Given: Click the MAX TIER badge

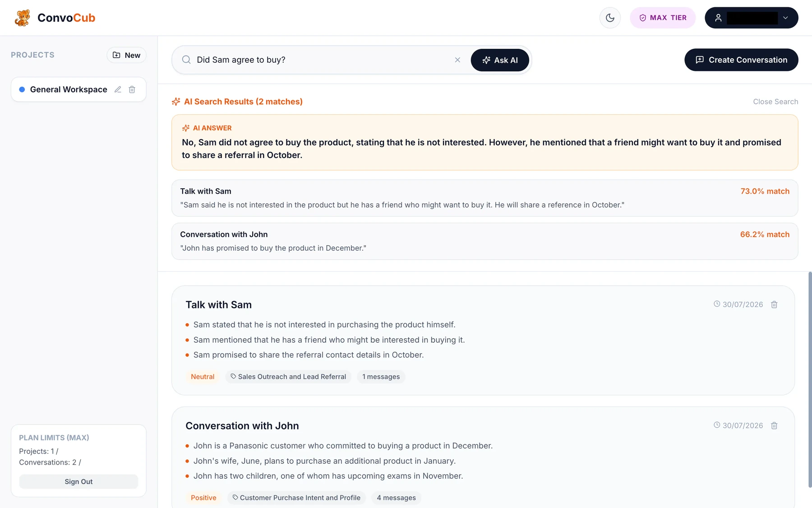Looking at the screenshot, I should 663,18.
